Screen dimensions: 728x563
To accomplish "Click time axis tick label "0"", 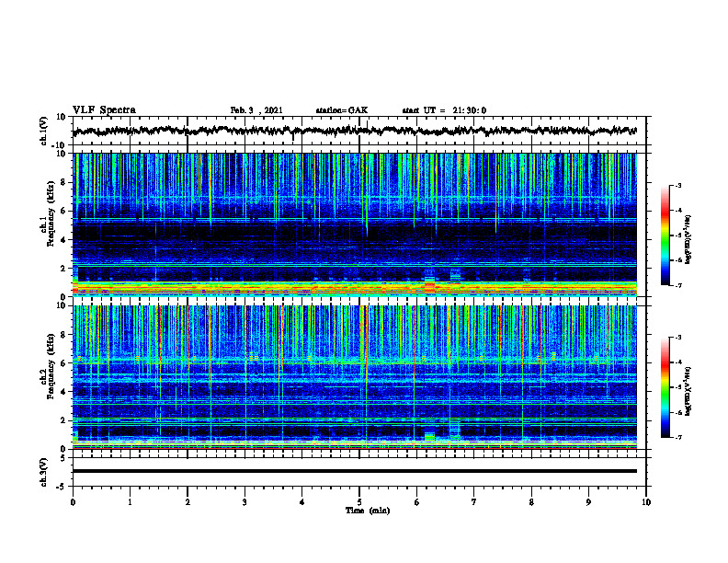I will (73, 502).
